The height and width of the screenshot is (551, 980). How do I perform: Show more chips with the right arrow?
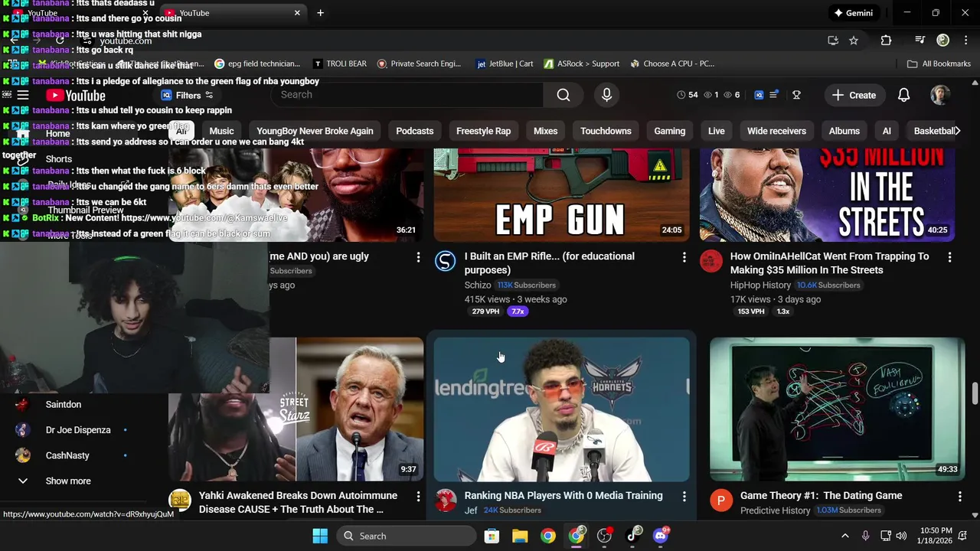pos(957,131)
